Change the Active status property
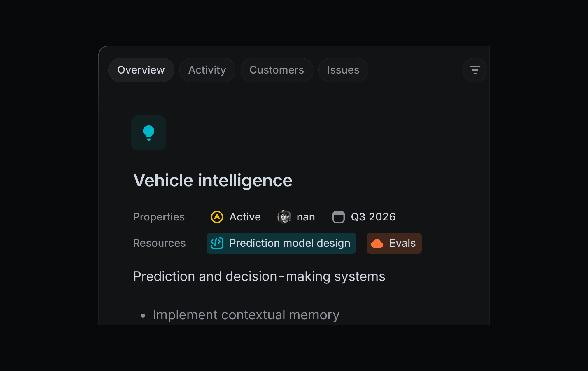Viewport: 588px width, 371px height. coord(236,217)
